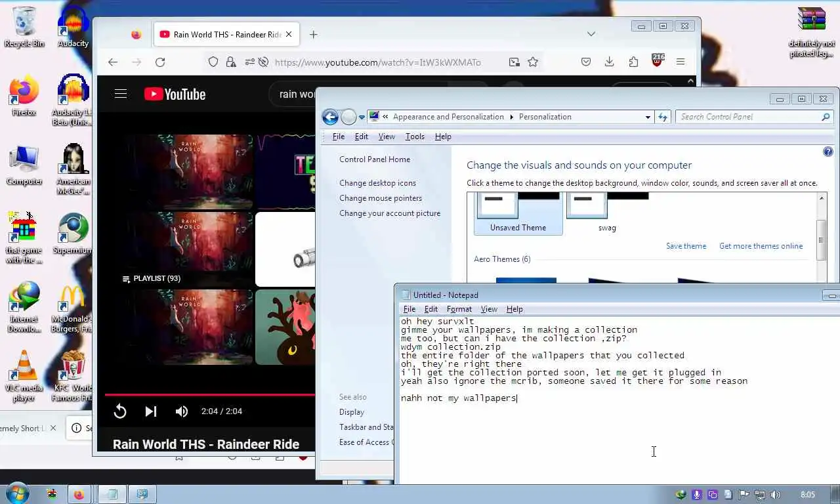Mute the YouTube player volume

point(182,411)
